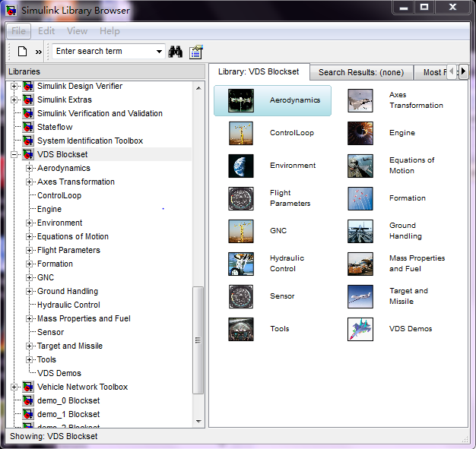This screenshot has width=476, height=449.
Task: Click the Stateflow library icon in tree
Action: (x=28, y=127)
